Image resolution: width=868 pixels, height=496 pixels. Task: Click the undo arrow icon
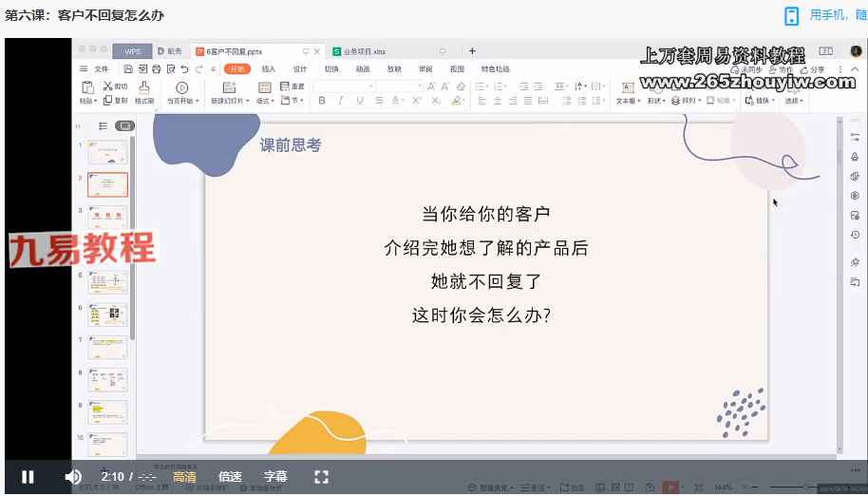click(184, 69)
